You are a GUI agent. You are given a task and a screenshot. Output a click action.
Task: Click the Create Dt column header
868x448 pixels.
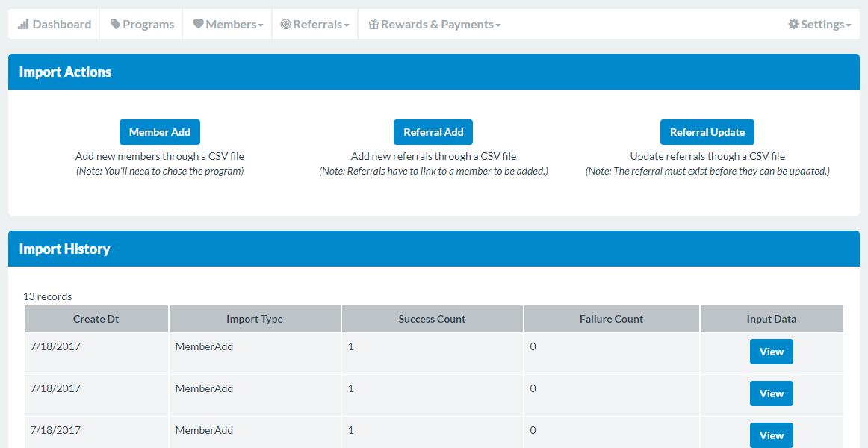(96, 319)
